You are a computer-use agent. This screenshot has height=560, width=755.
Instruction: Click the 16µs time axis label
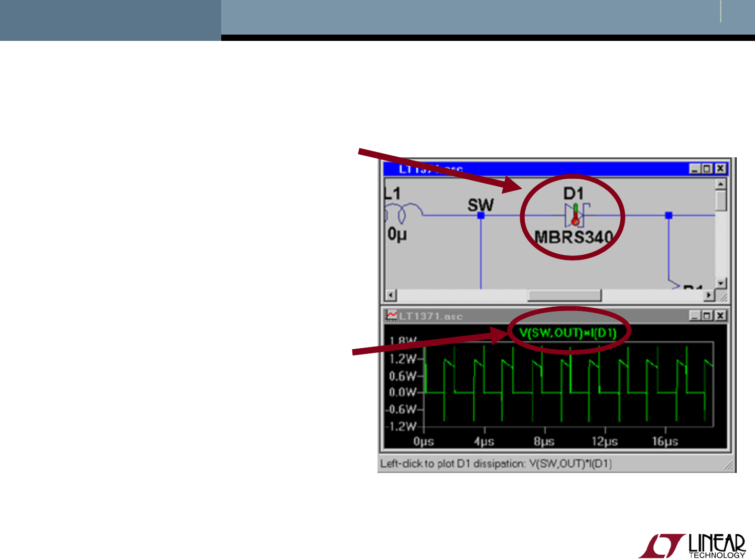click(x=665, y=441)
